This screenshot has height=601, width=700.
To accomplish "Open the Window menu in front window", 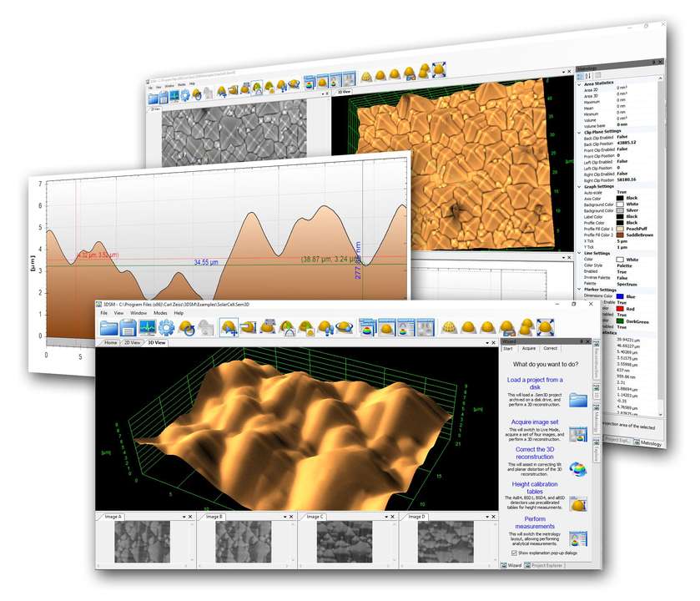I will tap(138, 313).
